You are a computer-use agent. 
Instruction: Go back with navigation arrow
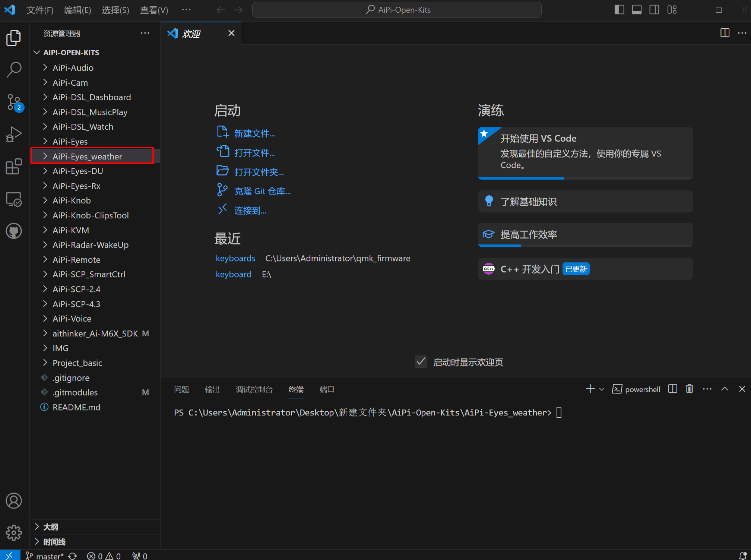click(x=221, y=10)
